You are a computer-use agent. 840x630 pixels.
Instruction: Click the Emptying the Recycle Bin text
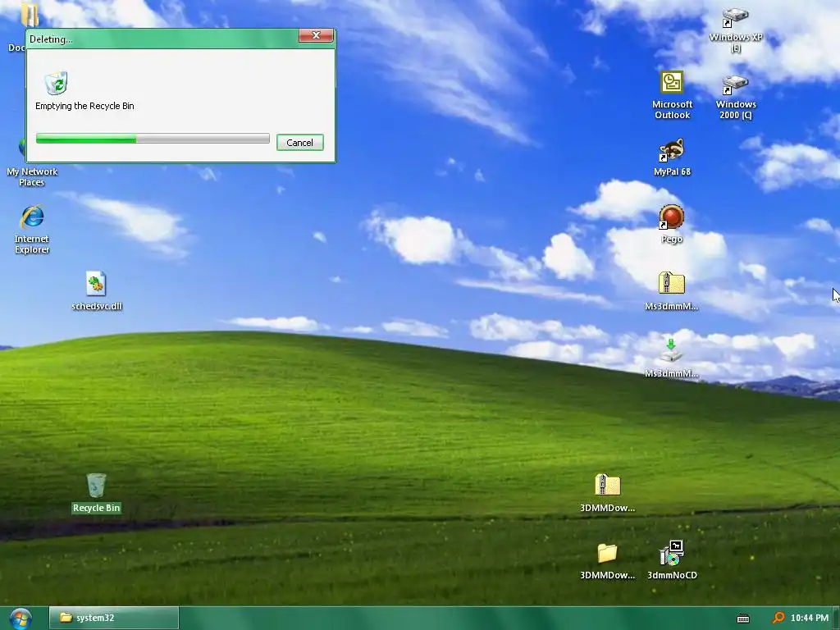(x=84, y=106)
